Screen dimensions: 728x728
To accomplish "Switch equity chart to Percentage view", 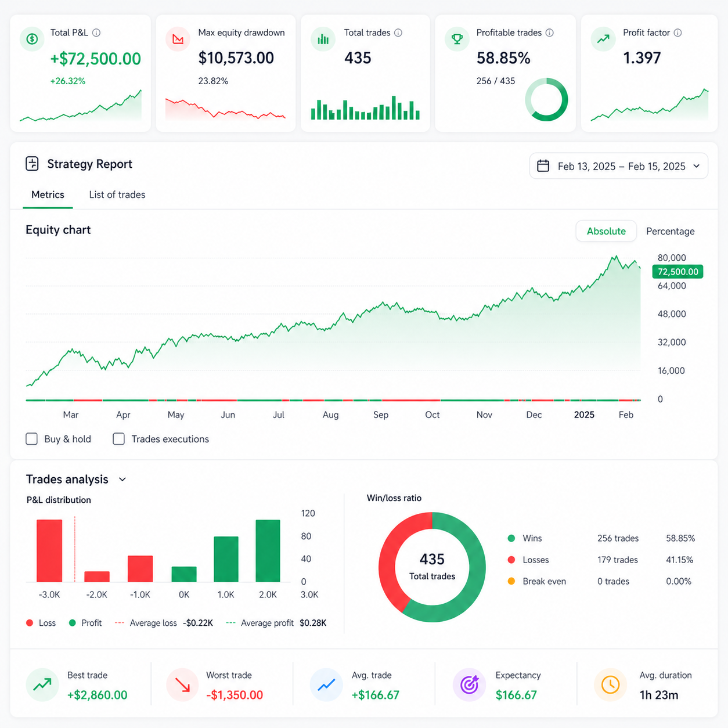I will 671,231.
